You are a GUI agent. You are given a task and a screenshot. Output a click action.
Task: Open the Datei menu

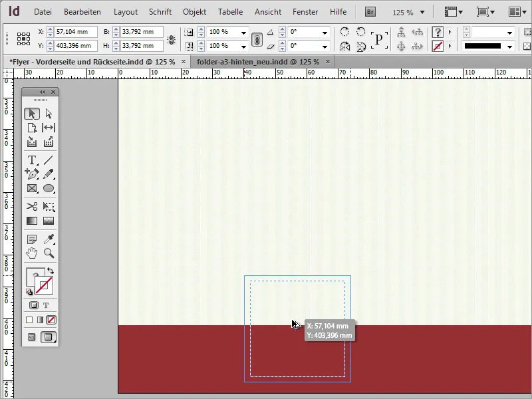[43, 12]
